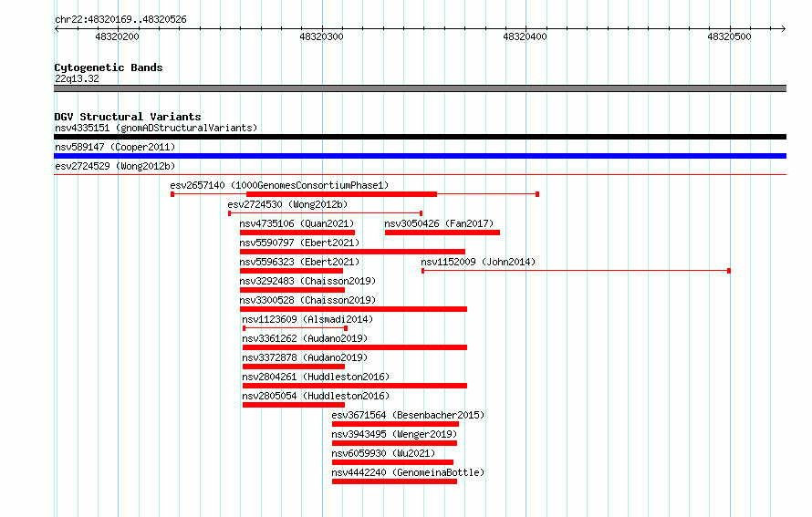Select the red bar under nsv3943495
This screenshot has width=812, height=517.
coord(395,443)
